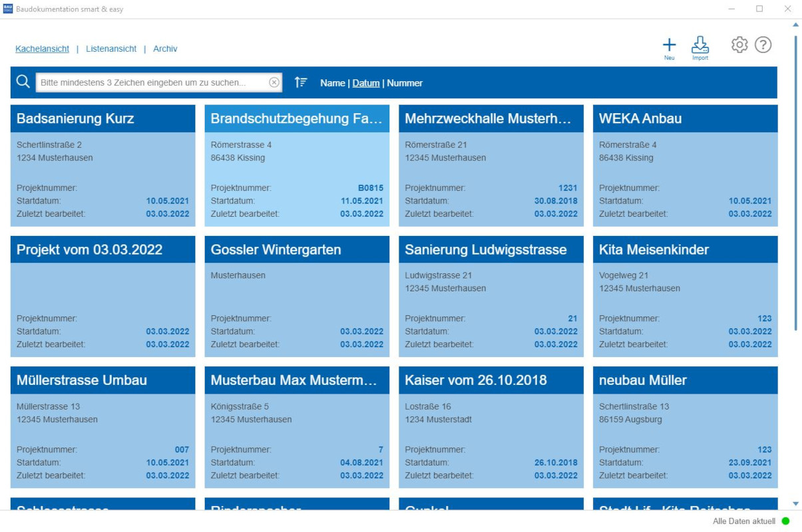Click the address Römerstraße 21
Screen dimensions: 802x532
click(436, 145)
